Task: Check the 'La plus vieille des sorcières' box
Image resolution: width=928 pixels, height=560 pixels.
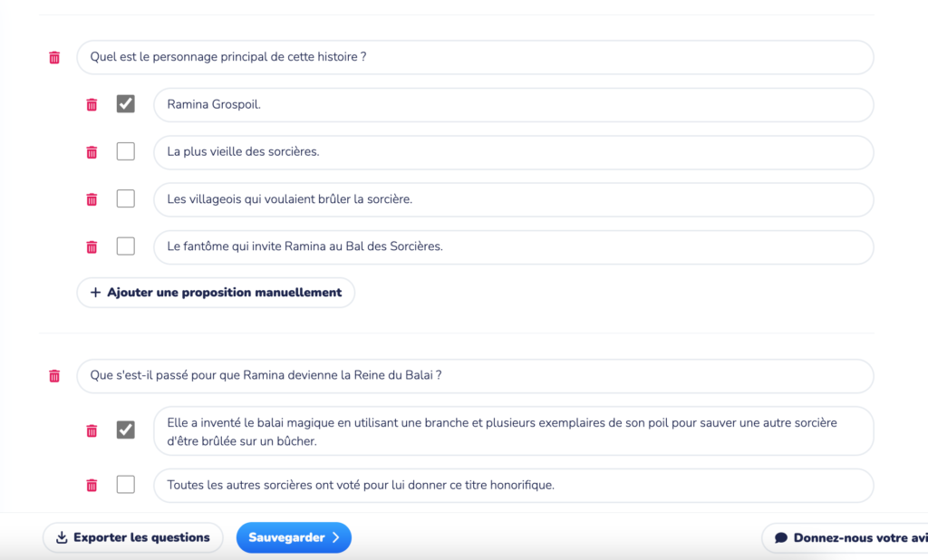Action: (x=126, y=151)
